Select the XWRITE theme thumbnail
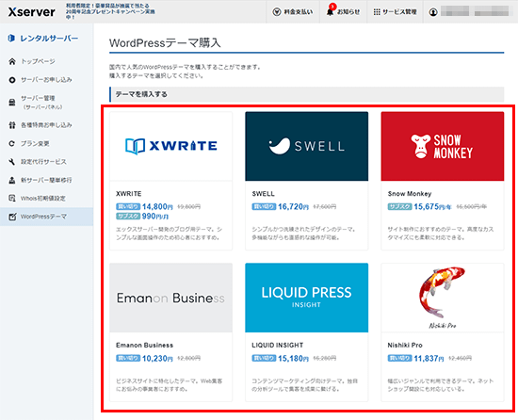Image resolution: width=518 pixels, height=420 pixels. (170, 146)
